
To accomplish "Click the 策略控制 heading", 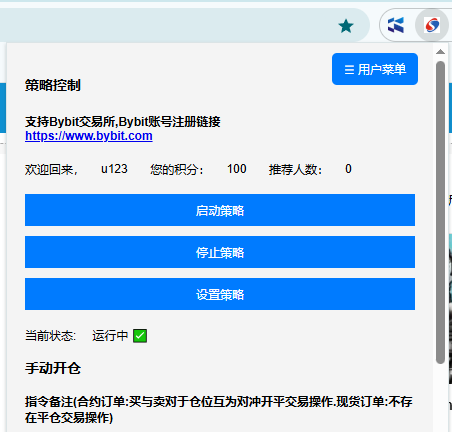I will pyautogui.click(x=53, y=85).
